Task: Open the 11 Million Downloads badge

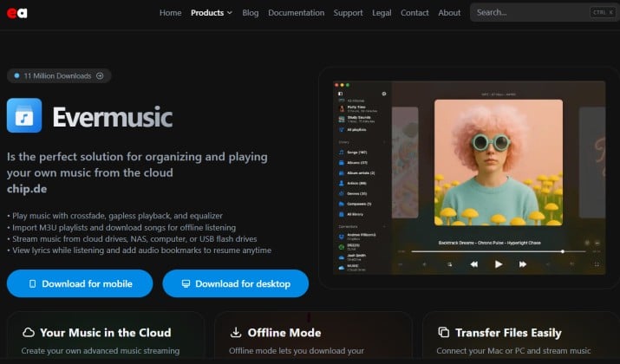Action: tap(59, 76)
